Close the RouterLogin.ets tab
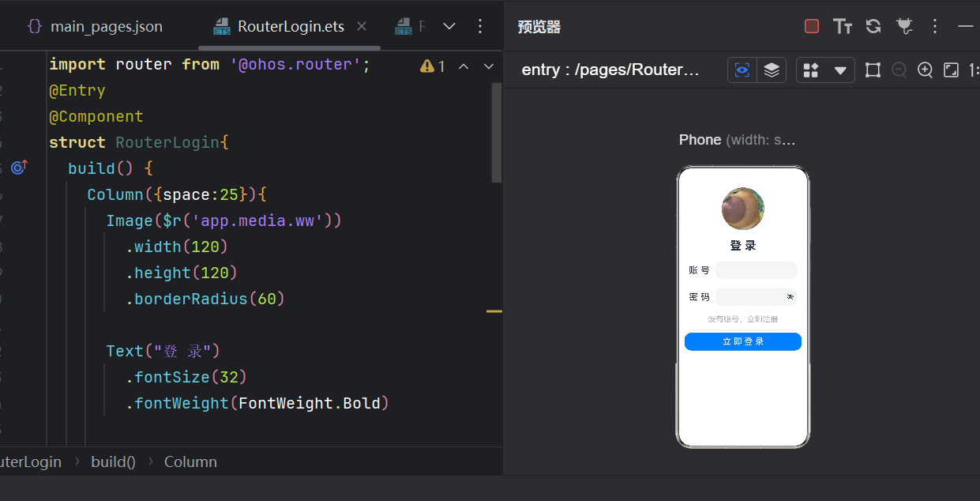 click(362, 26)
